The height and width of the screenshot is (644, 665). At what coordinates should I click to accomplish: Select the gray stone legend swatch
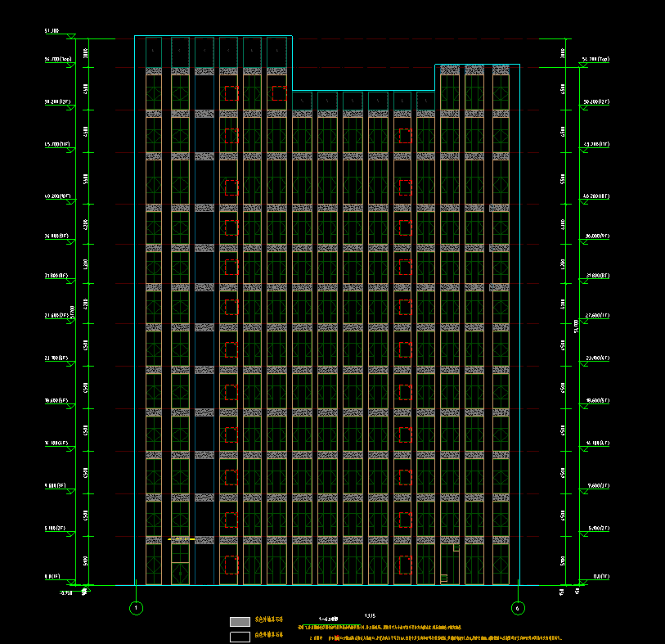[240, 622]
